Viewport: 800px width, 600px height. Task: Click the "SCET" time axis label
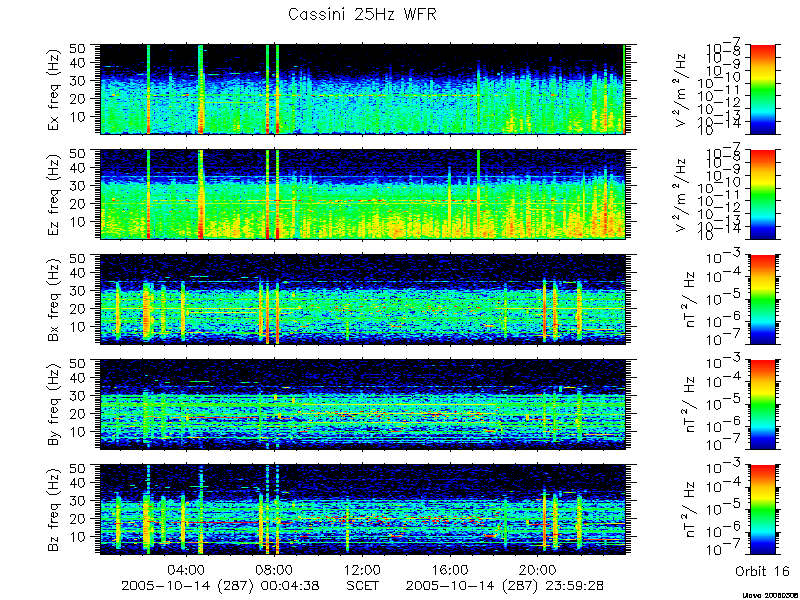363,585
